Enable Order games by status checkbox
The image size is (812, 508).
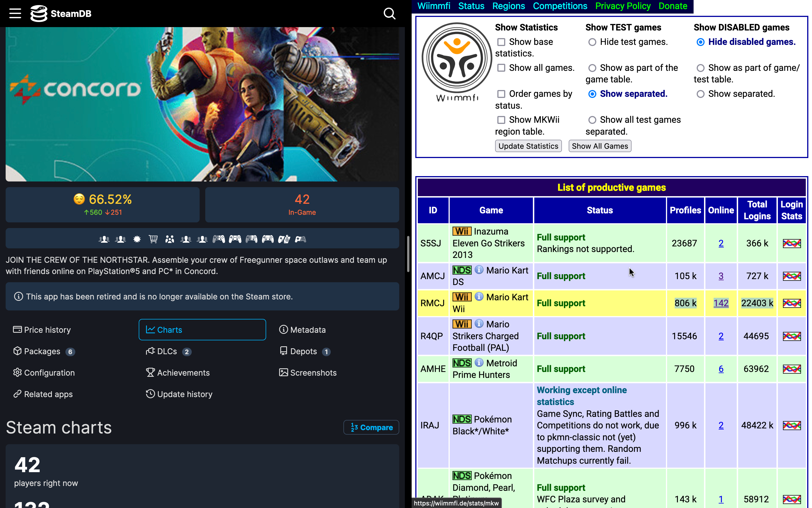coord(501,94)
